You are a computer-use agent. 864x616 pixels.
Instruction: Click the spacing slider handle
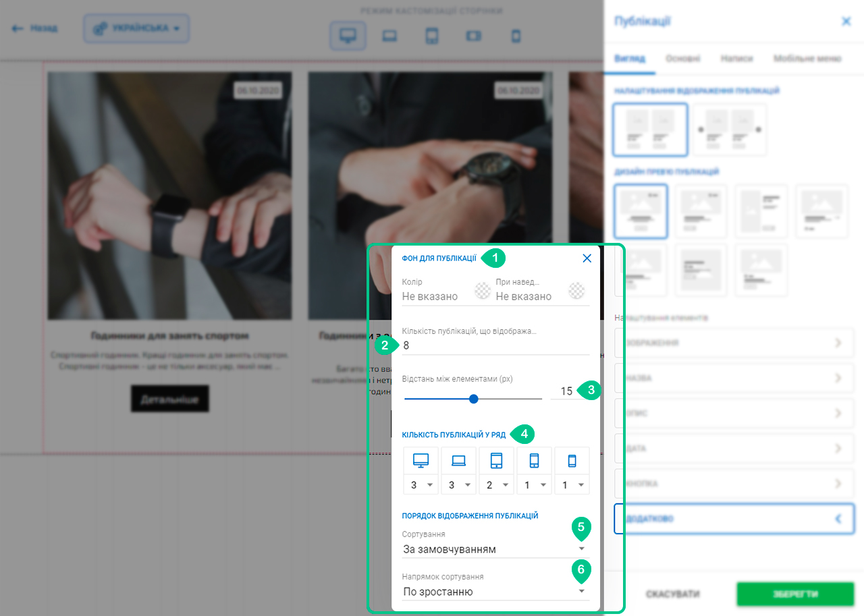[473, 399]
